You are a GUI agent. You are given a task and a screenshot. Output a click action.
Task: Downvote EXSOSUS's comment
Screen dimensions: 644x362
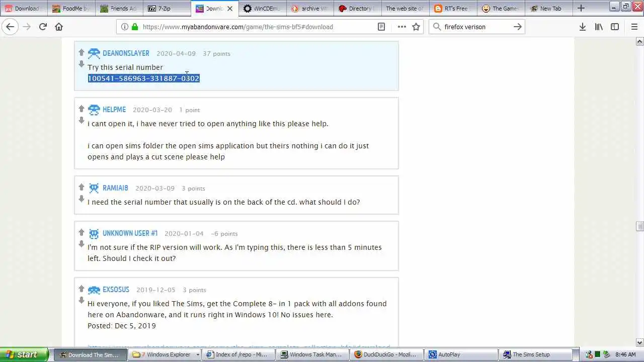(82, 301)
